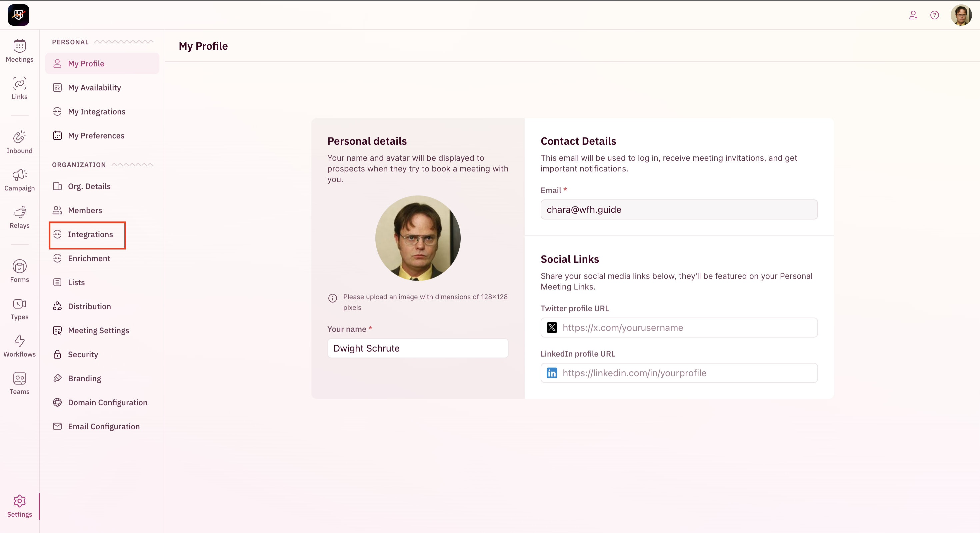
Task: Collapse the ORGANIZATION section
Action: point(131,164)
